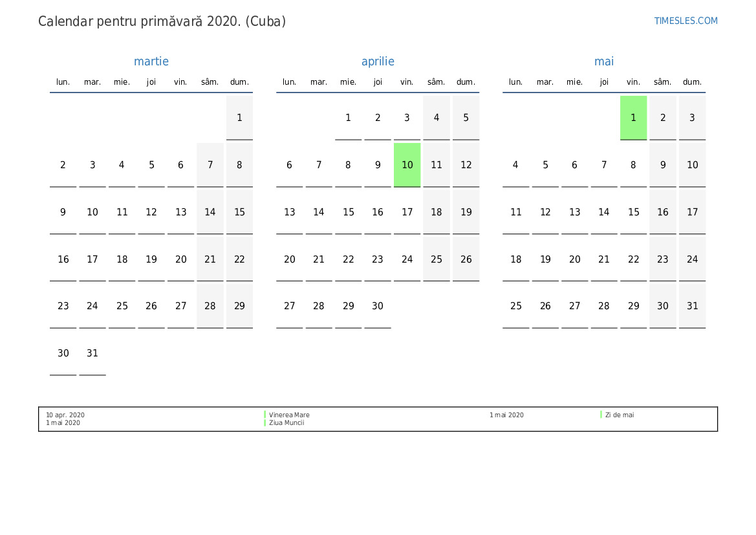Select day 13 in martie

click(180, 212)
